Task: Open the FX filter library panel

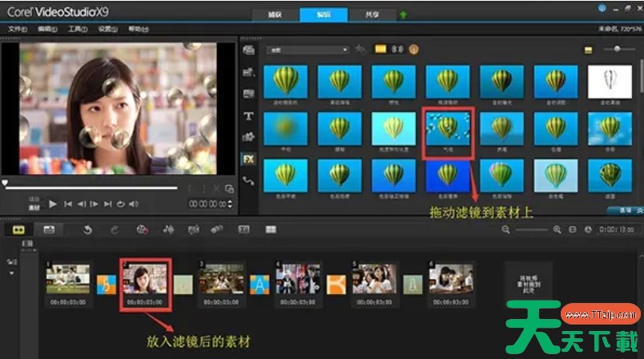Action: (x=248, y=159)
